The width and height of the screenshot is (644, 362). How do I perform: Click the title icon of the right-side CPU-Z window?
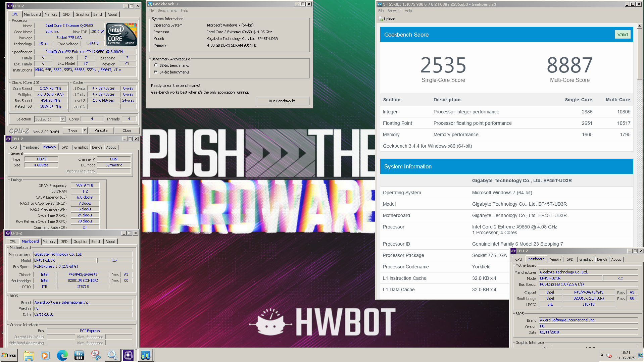tap(513, 251)
